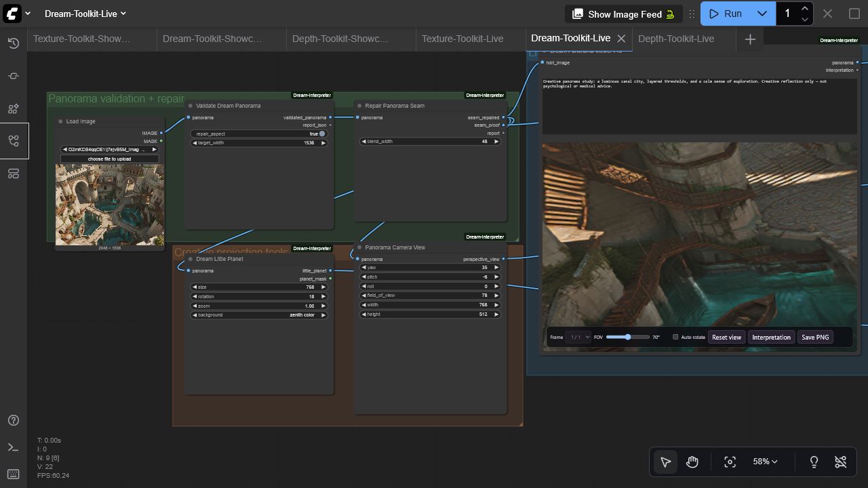Fit the view to the nodes icon

(730, 462)
